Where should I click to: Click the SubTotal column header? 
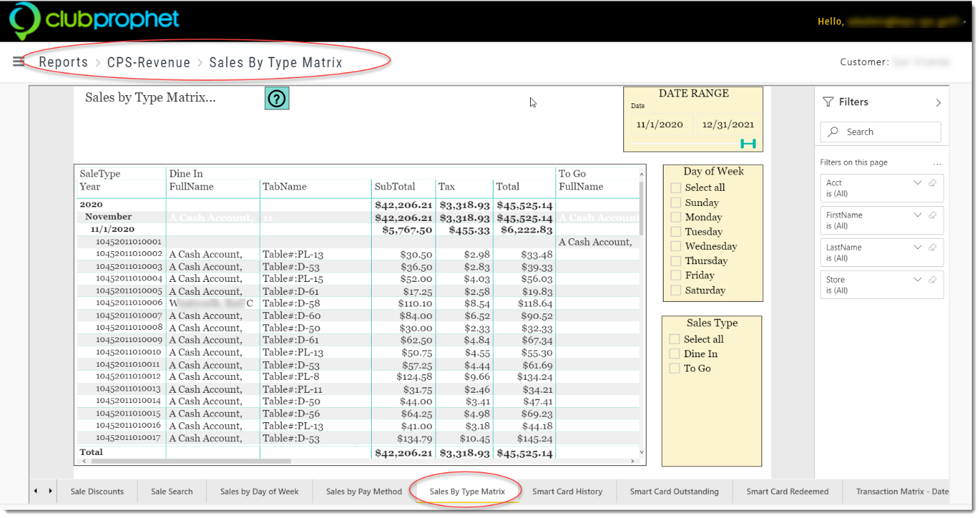tap(394, 187)
